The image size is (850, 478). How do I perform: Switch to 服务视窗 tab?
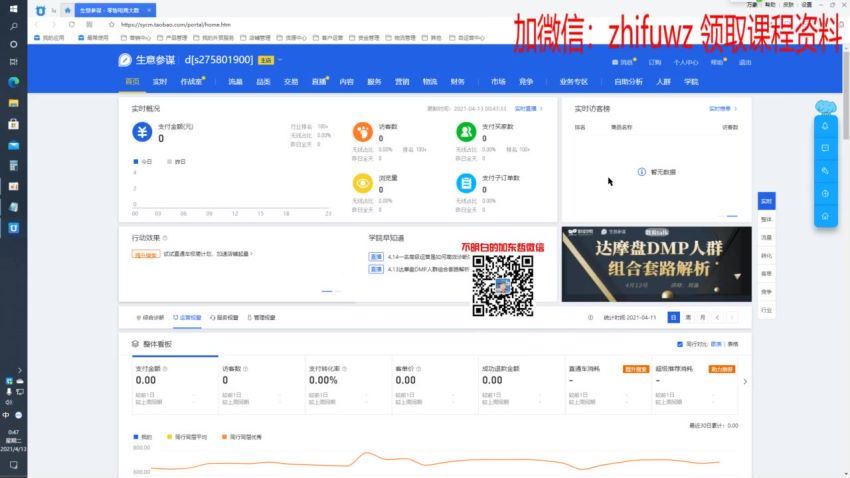click(224, 318)
